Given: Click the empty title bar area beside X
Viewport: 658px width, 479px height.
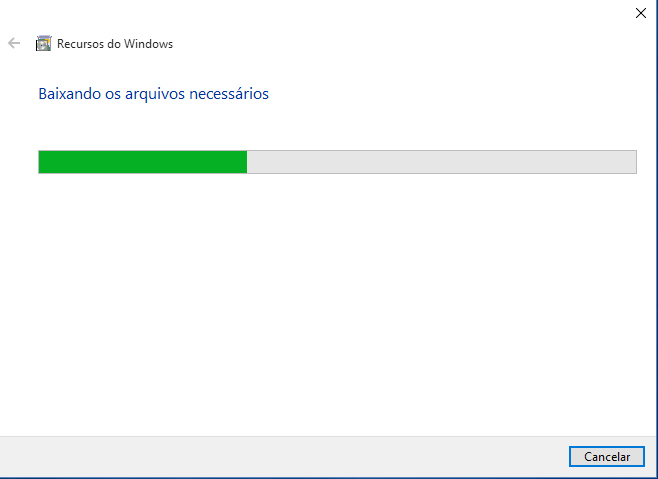Looking at the screenshot, I should (x=378, y=13).
